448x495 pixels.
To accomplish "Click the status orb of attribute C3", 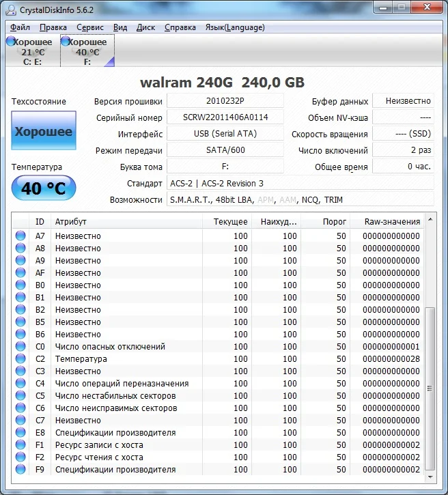I will [20, 371].
